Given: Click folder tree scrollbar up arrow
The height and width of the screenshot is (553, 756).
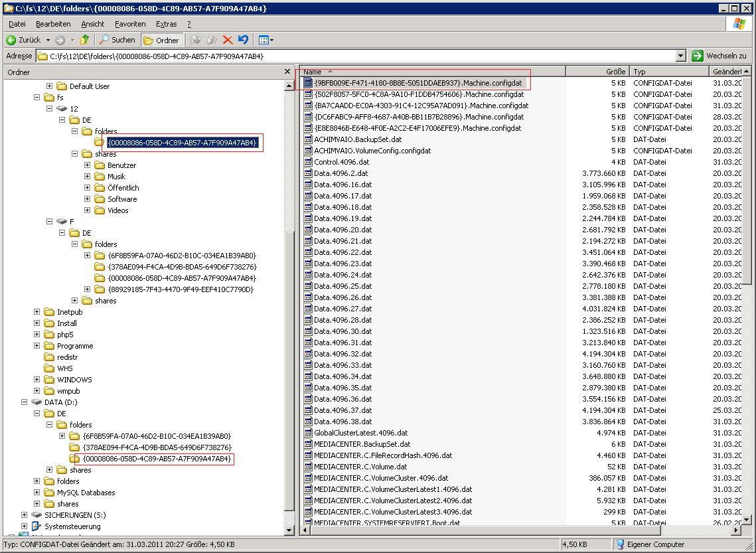Looking at the screenshot, I should pyautogui.click(x=289, y=86).
